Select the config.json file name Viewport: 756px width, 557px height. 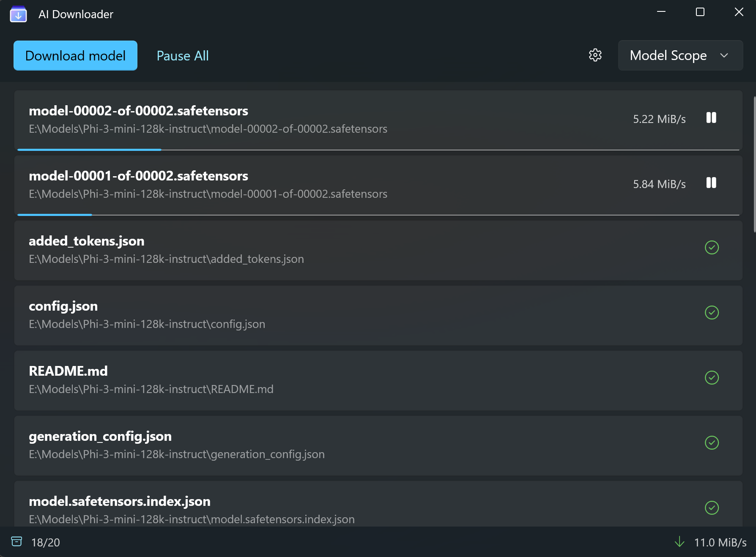63,306
